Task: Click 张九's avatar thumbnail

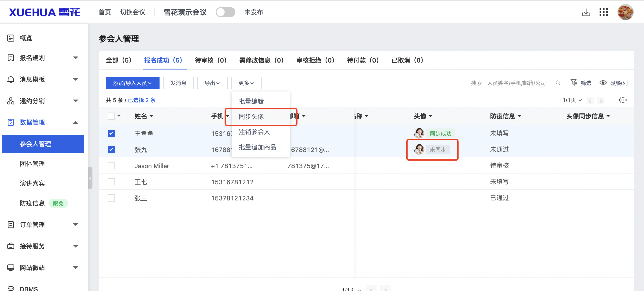Action: [x=419, y=149]
